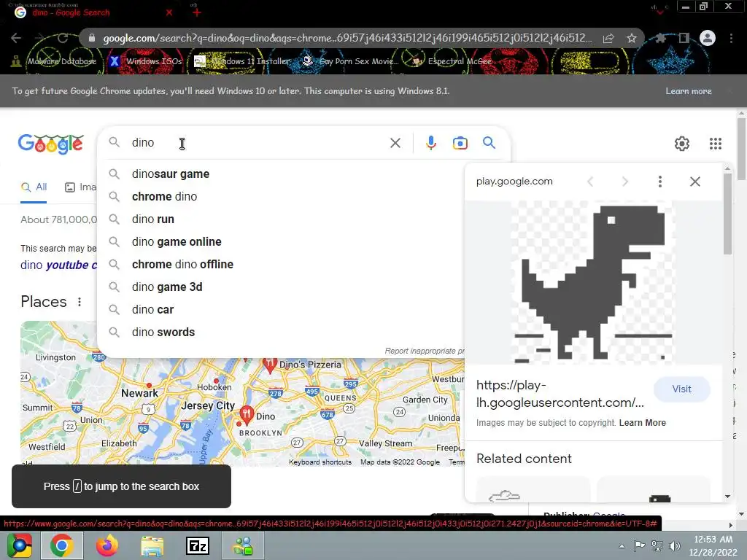Open Espectral McGee bookmark
This screenshot has height=560, width=747.
tap(452, 61)
